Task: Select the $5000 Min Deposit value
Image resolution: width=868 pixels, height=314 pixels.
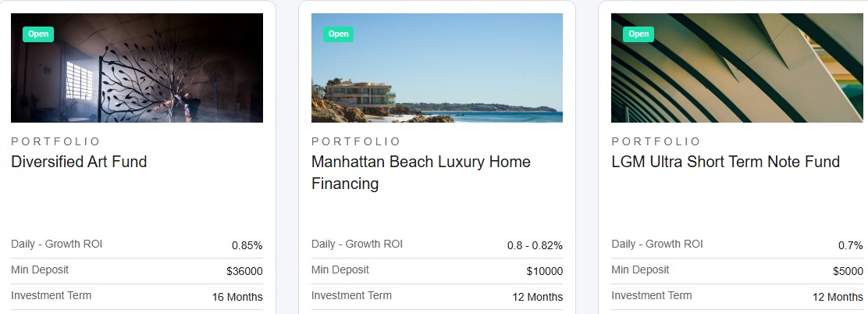Action: click(x=848, y=271)
